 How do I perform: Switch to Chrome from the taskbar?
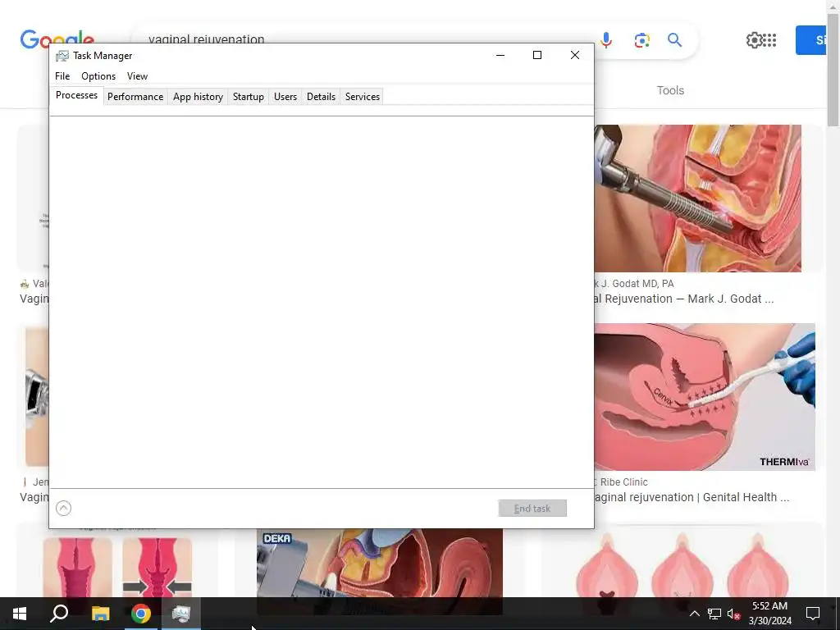(141, 614)
